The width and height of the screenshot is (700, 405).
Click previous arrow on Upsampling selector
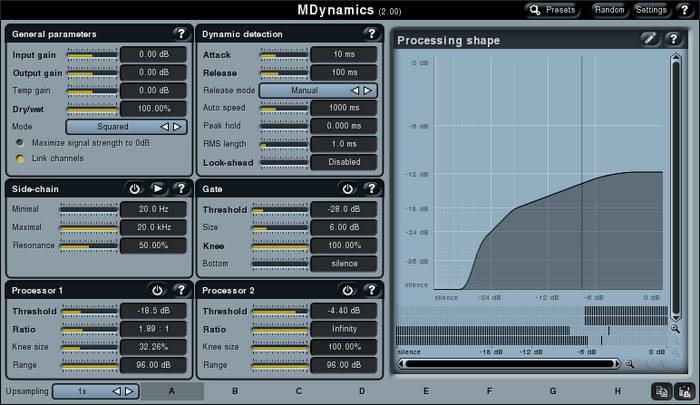pyautogui.click(x=117, y=391)
